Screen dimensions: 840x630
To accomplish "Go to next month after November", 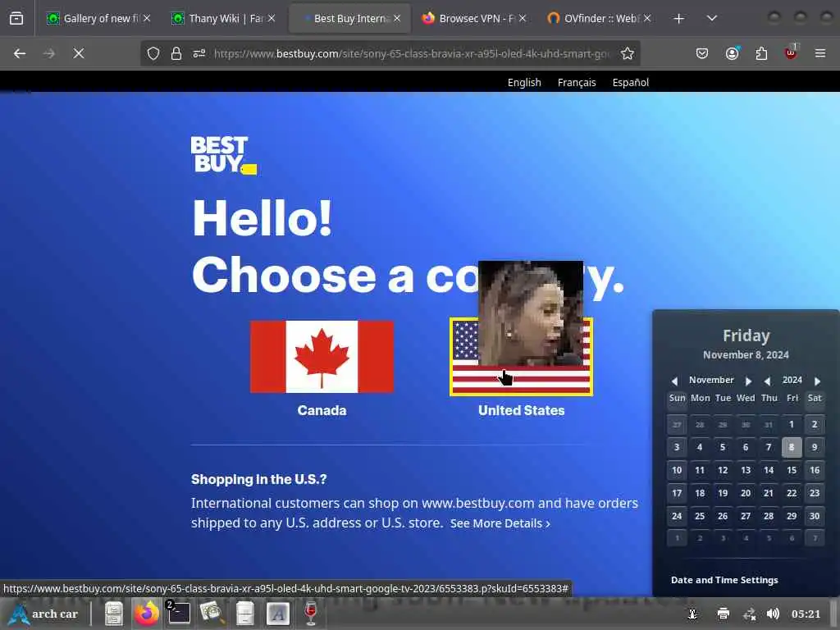I will (x=748, y=381).
